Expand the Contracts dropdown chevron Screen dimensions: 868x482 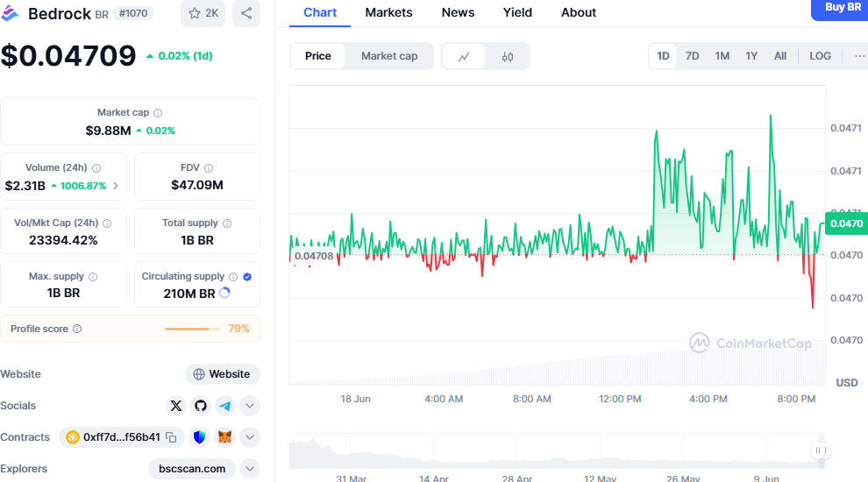(x=250, y=437)
